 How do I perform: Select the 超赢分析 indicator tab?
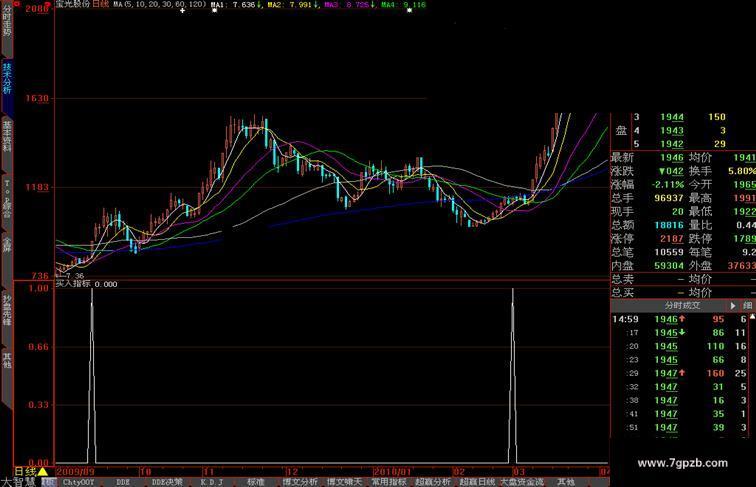433,482
